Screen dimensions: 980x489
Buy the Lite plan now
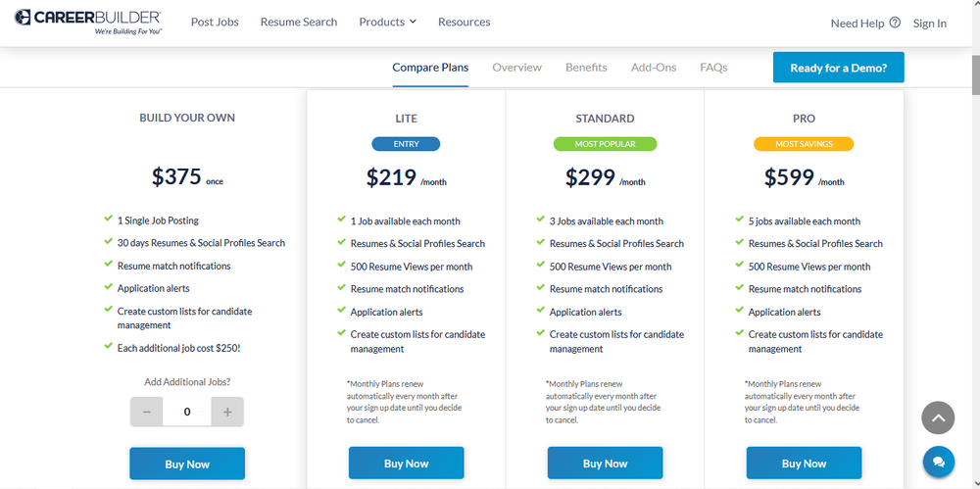(407, 464)
